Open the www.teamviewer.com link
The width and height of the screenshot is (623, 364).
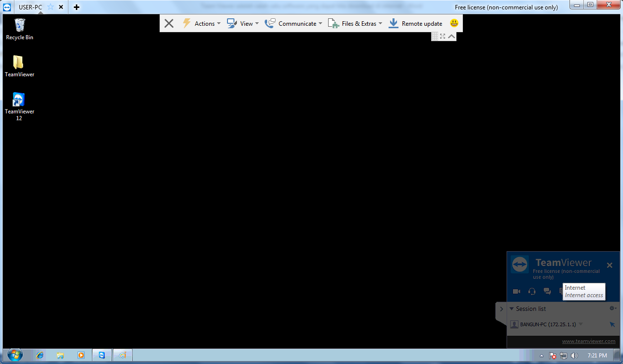[589, 341]
